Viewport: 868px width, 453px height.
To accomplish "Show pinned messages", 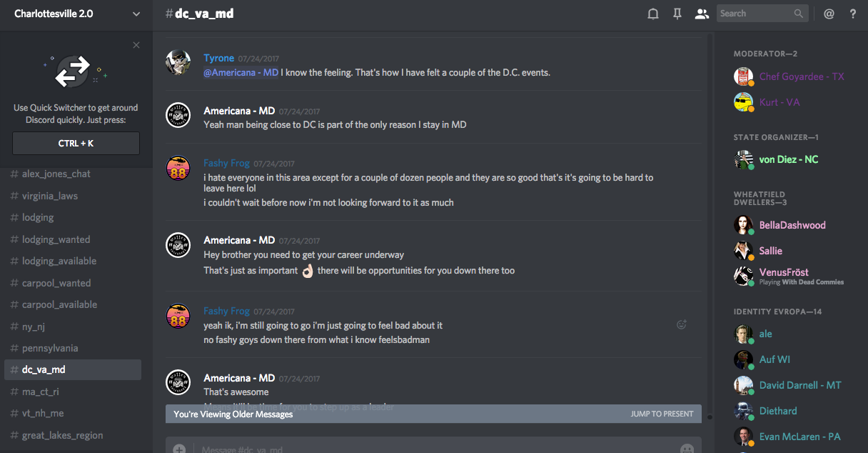I will 677,14.
